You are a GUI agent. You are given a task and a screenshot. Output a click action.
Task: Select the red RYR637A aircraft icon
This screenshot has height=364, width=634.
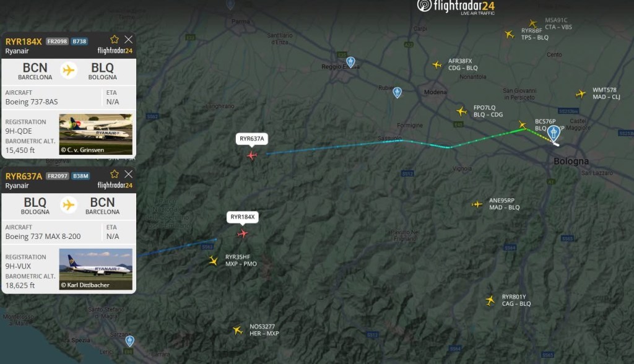click(x=252, y=155)
